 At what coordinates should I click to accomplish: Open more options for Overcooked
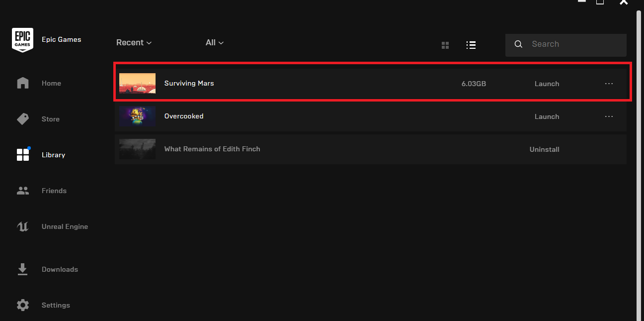609,116
